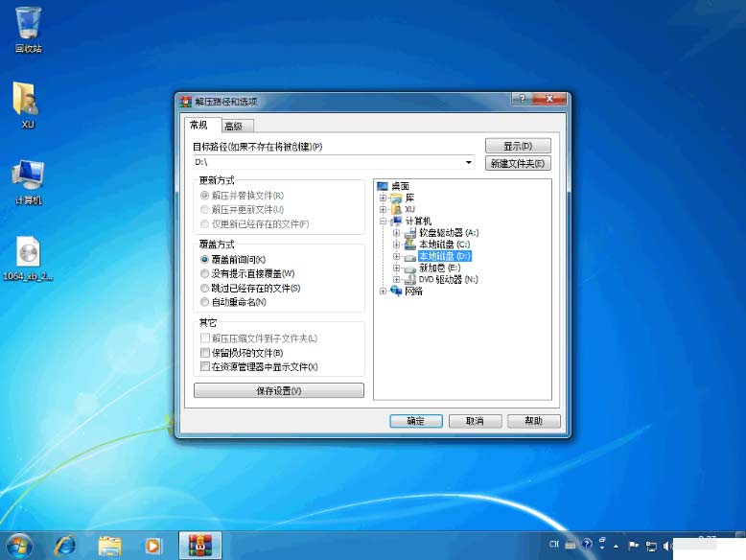Click the Help (帮助) button
The height and width of the screenshot is (560, 746).
point(534,421)
